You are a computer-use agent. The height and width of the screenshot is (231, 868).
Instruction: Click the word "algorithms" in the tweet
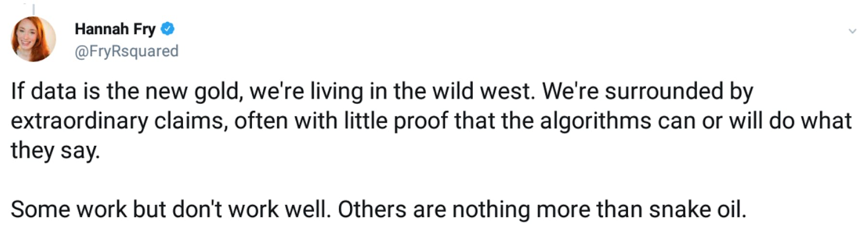(596, 121)
